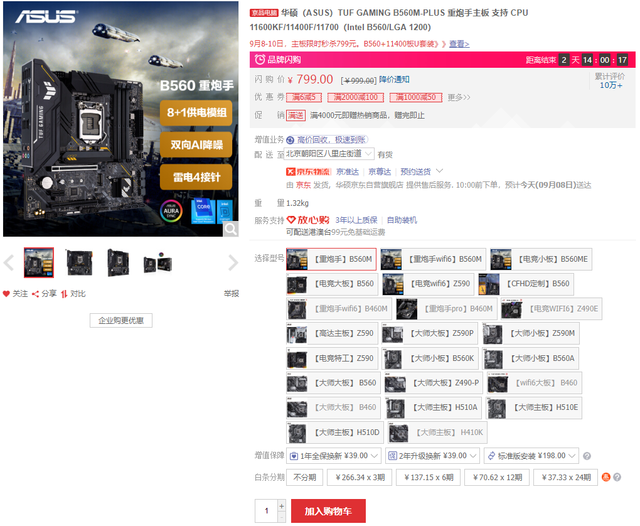Select the first boxed motherboard thumbnail
This screenshot has width=640, height=526.
(x=39, y=262)
